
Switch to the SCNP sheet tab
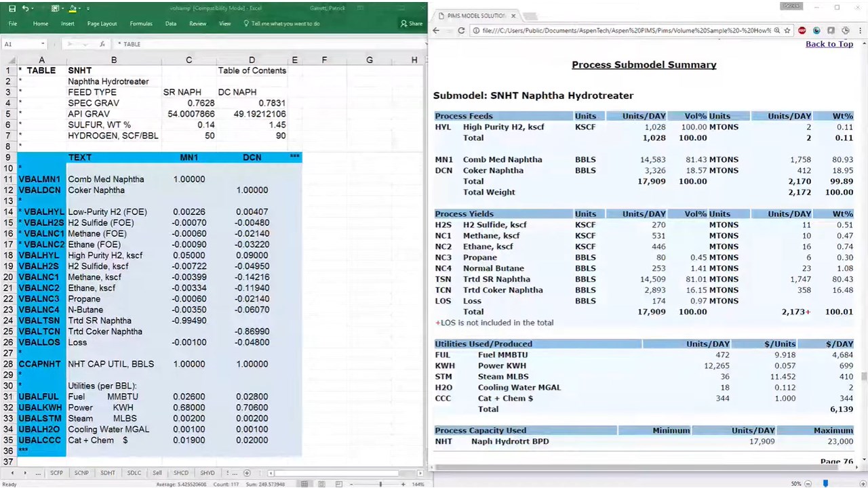click(81, 473)
